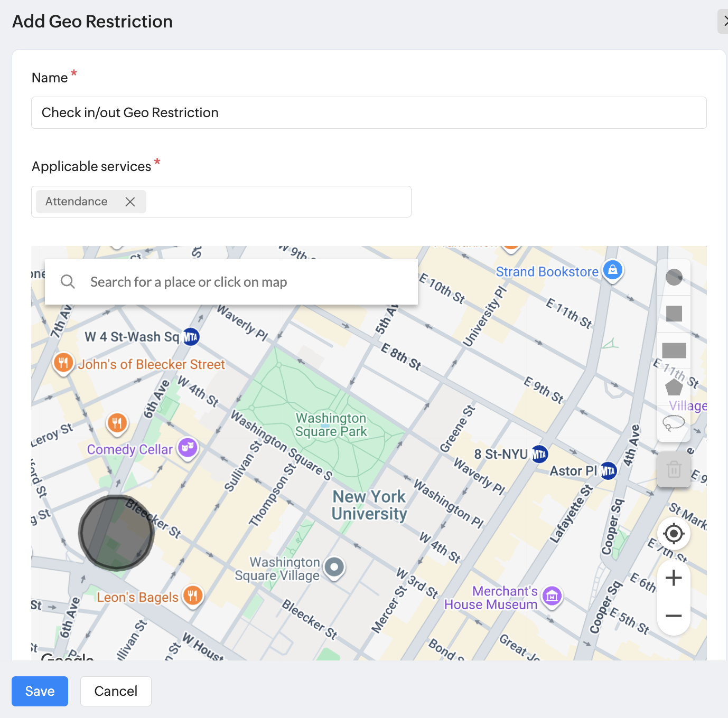Center map on my current location

[x=674, y=534]
